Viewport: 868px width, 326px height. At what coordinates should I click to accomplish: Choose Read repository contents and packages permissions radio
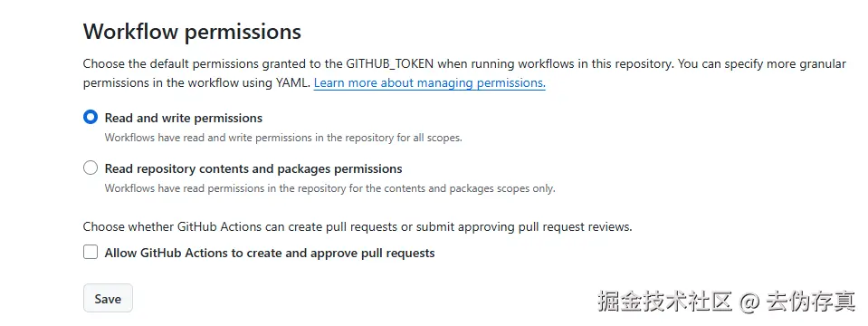(x=91, y=168)
